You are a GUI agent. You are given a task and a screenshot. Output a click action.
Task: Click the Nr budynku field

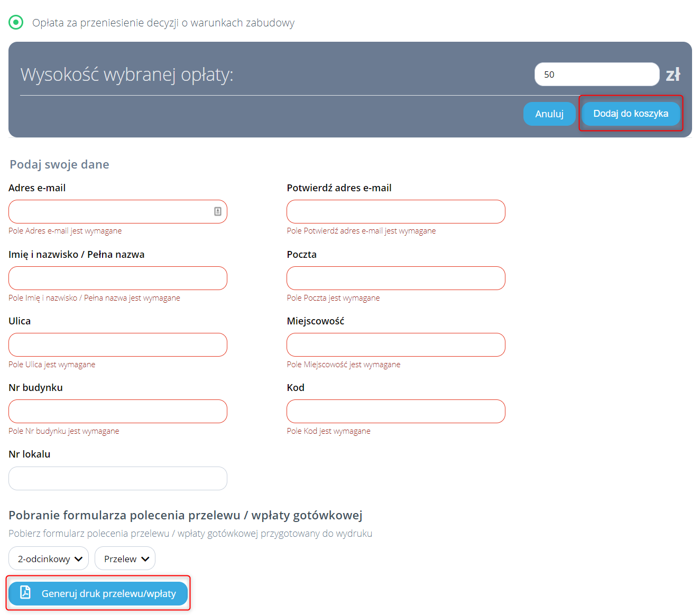117,412
